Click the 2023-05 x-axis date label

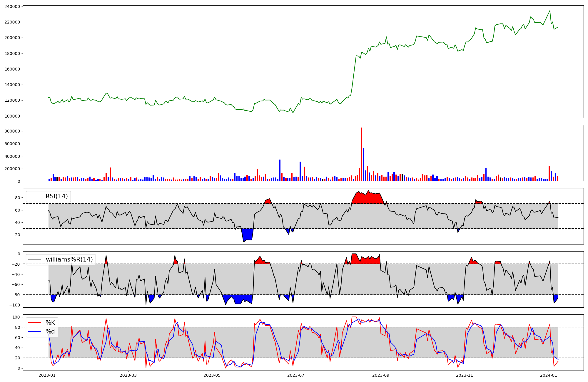coord(212,375)
